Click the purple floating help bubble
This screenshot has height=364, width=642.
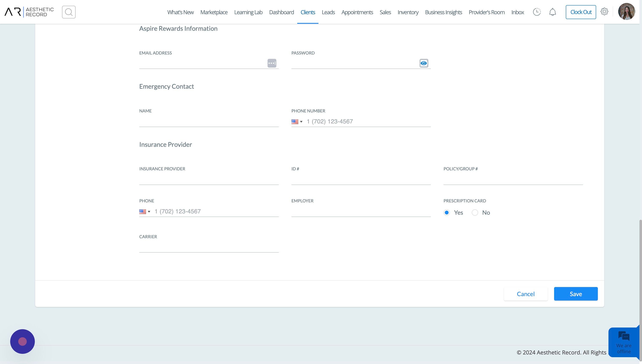23,341
